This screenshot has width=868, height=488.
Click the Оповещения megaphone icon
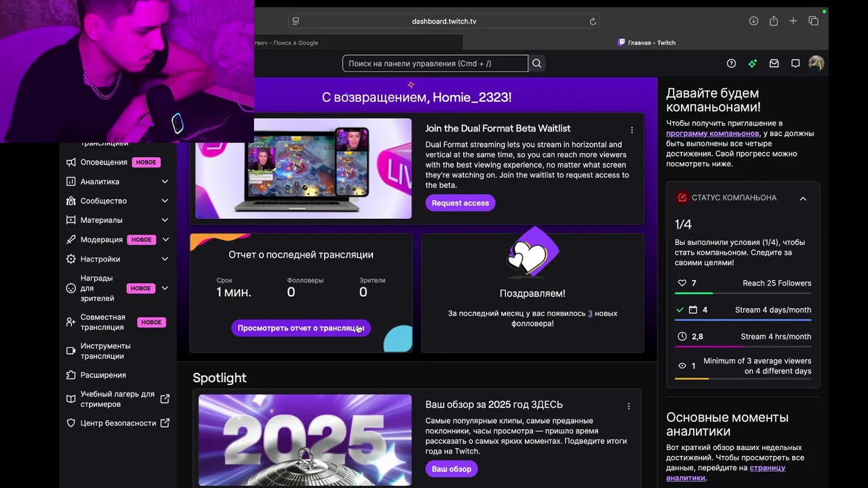[71, 162]
